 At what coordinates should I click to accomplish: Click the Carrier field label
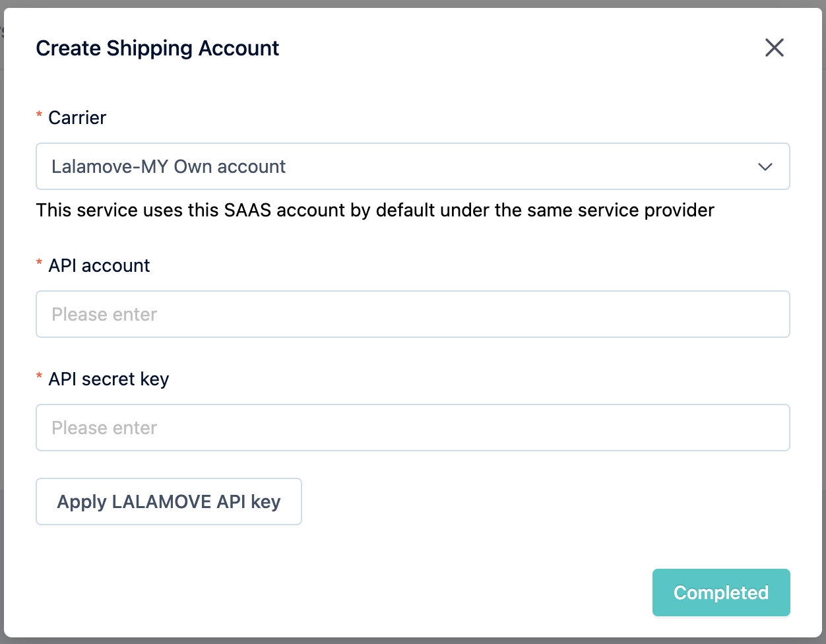click(77, 117)
